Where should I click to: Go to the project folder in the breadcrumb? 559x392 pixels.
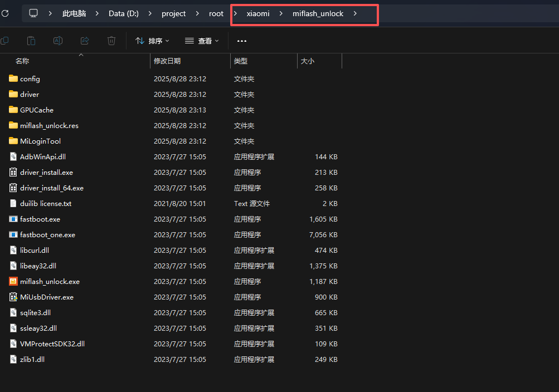point(174,13)
